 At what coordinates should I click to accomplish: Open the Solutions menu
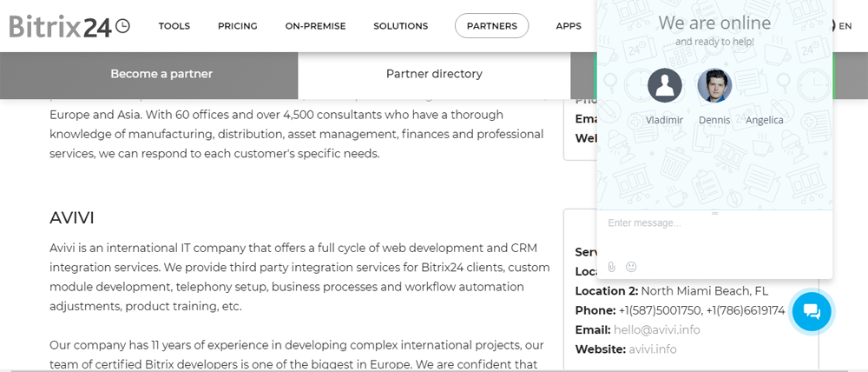(401, 26)
